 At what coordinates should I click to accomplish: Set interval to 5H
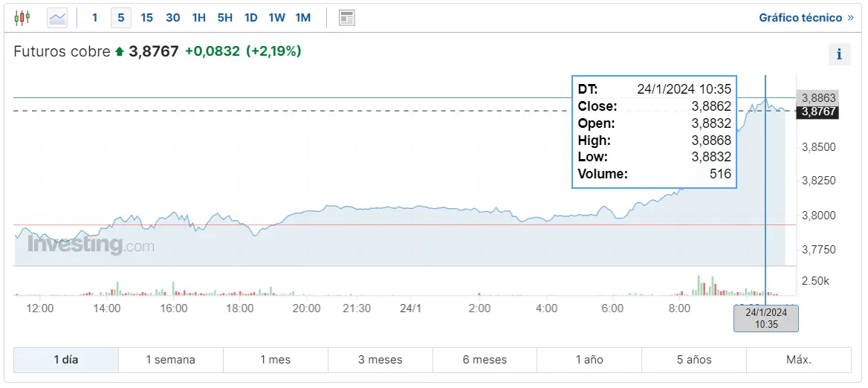(224, 17)
